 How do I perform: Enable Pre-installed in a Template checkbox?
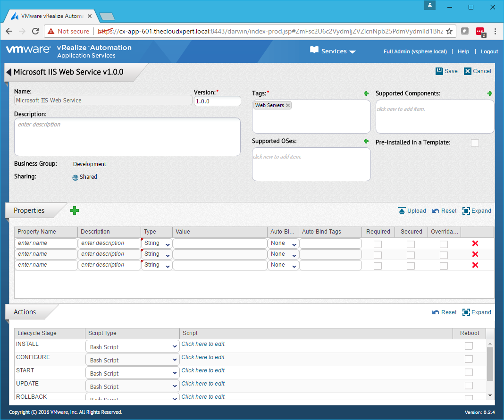click(x=475, y=143)
